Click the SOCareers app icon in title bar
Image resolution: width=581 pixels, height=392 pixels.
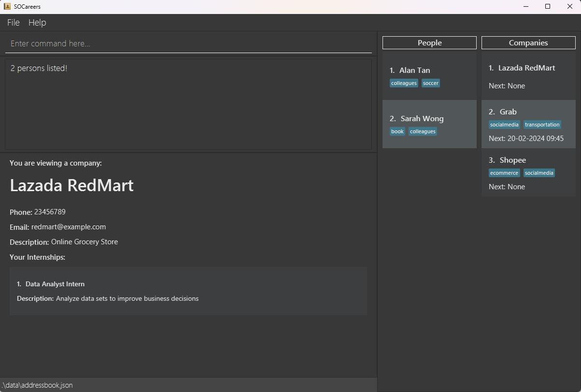[7, 6]
